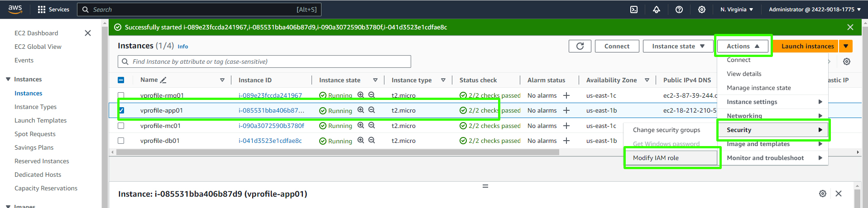Open Launch Templates in sidebar

click(x=40, y=120)
